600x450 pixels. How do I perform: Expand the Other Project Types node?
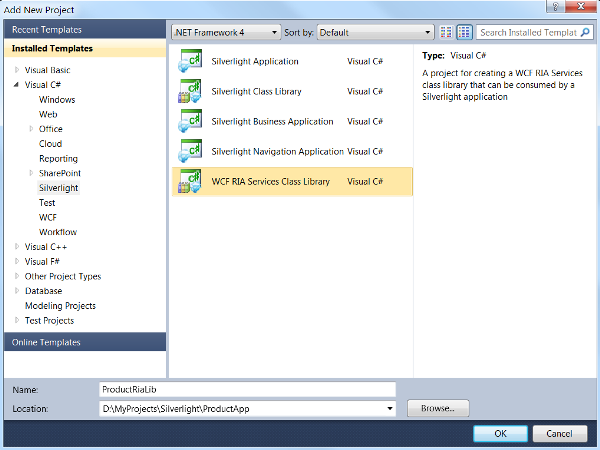click(16, 276)
